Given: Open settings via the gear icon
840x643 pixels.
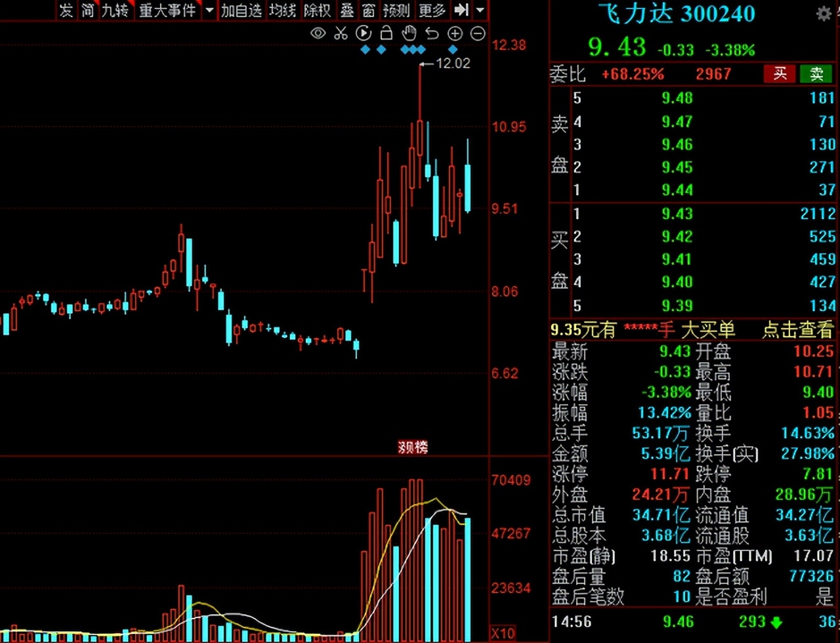Looking at the screenshot, I should pos(825,13).
